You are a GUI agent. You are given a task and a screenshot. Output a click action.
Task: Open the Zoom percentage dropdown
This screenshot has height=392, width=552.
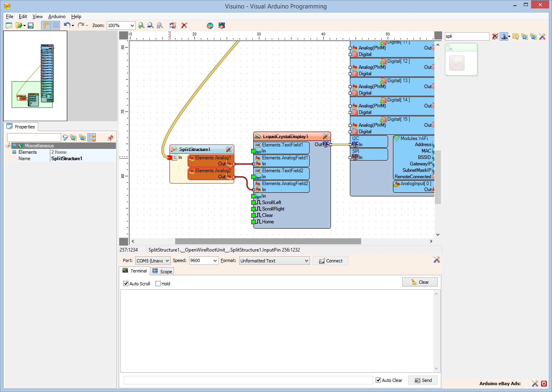[x=132, y=25]
